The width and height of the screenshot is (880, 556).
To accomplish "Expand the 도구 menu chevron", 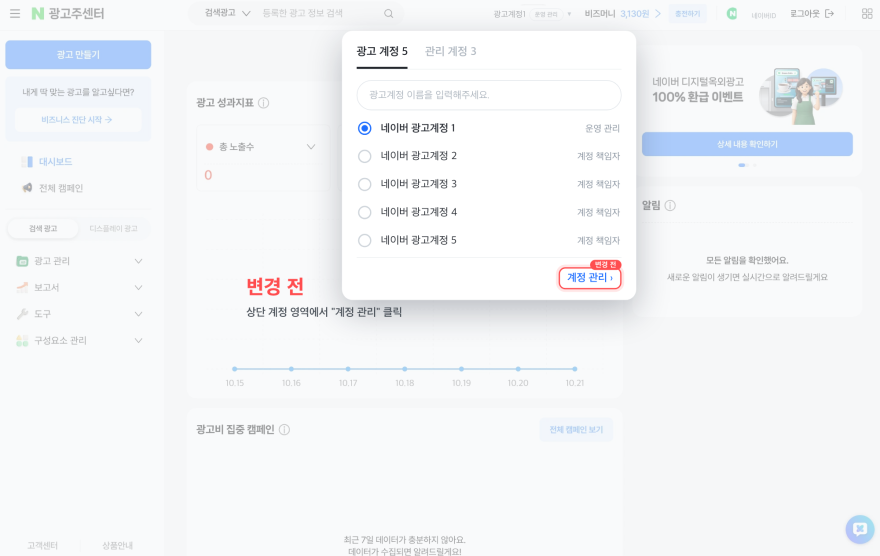I will click(x=139, y=314).
